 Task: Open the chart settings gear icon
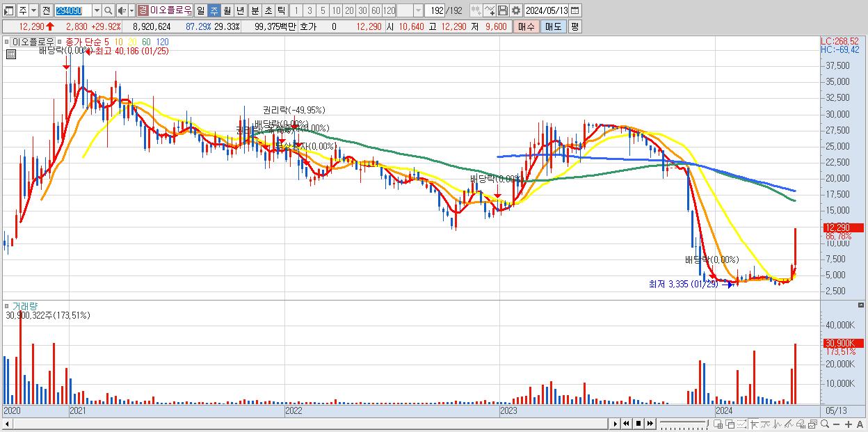point(515,10)
